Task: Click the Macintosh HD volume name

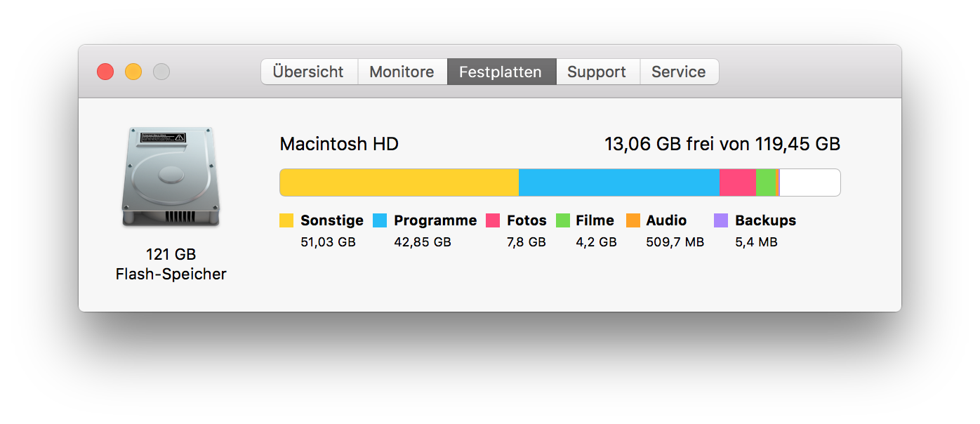Action: [x=339, y=145]
